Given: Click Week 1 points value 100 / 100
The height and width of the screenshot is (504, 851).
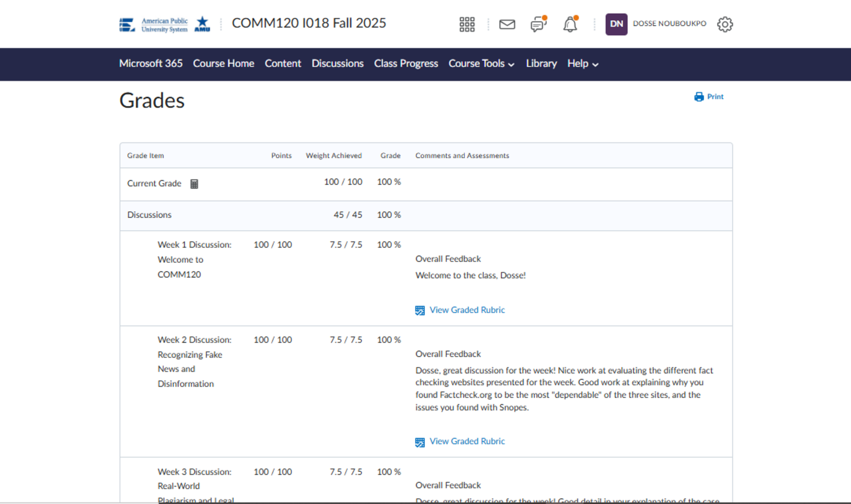Looking at the screenshot, I should [x=273, y=245].
